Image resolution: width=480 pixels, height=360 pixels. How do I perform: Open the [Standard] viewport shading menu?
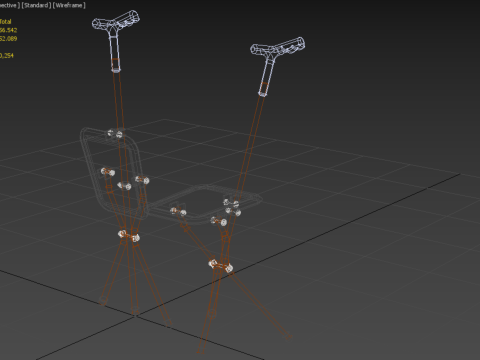click(36, 5)
